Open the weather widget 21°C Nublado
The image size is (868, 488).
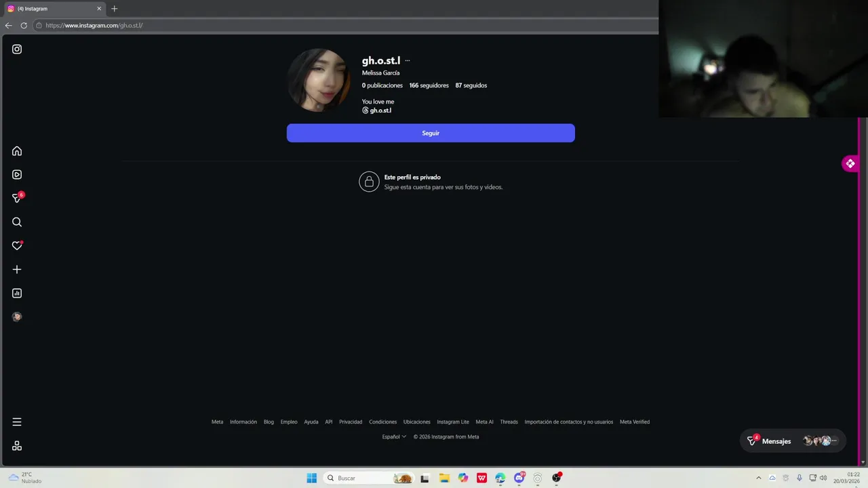(x=25, y=478)
